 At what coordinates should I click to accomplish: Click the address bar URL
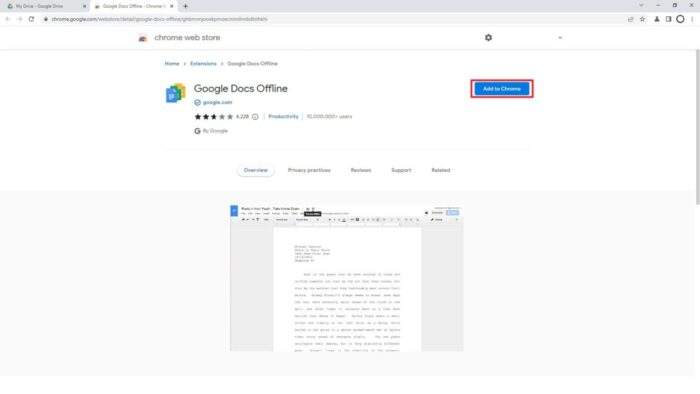[159, 19]
